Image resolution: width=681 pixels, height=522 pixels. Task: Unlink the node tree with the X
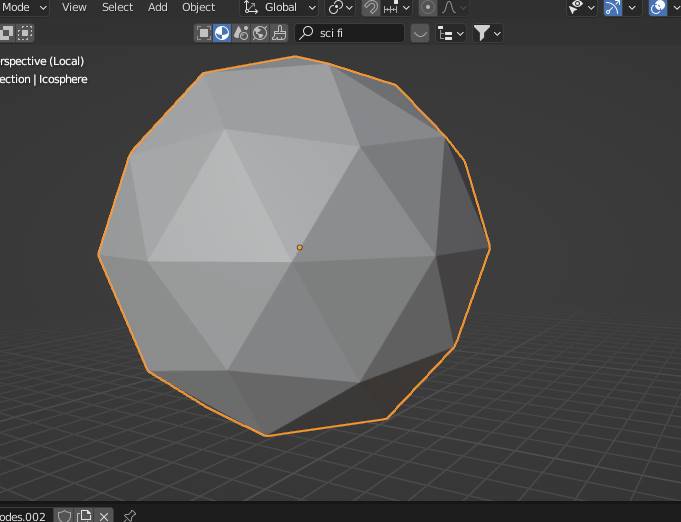104,516
